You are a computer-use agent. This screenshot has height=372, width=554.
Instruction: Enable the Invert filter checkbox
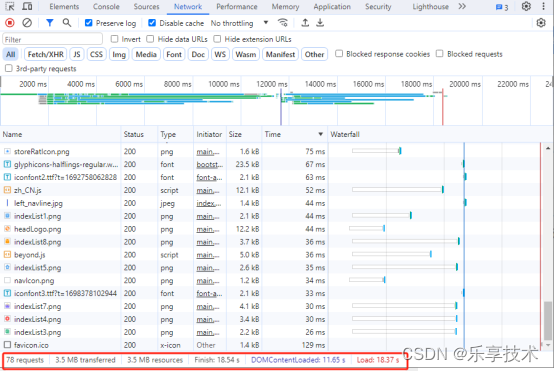[x=114, y=39]
